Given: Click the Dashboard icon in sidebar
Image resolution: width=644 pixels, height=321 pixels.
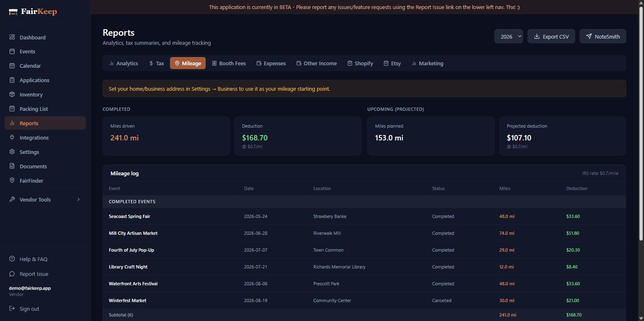Looking at the screenshot, I should (12, 37).
